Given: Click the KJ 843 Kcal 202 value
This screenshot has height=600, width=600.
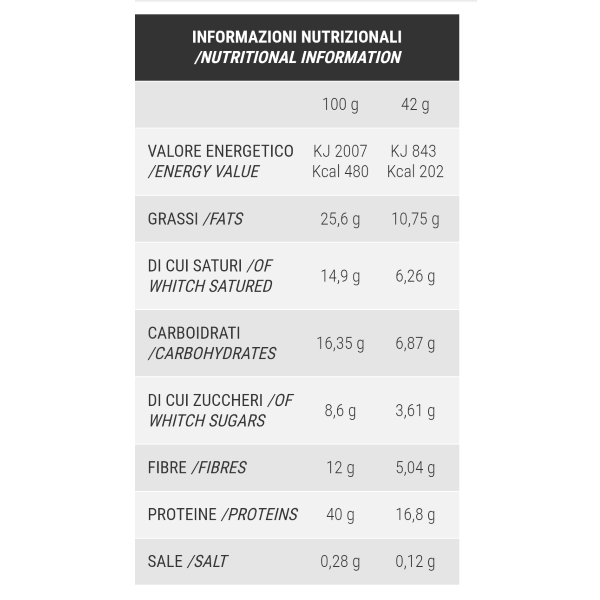Looking at the screenshot, I should click(413, 161).
